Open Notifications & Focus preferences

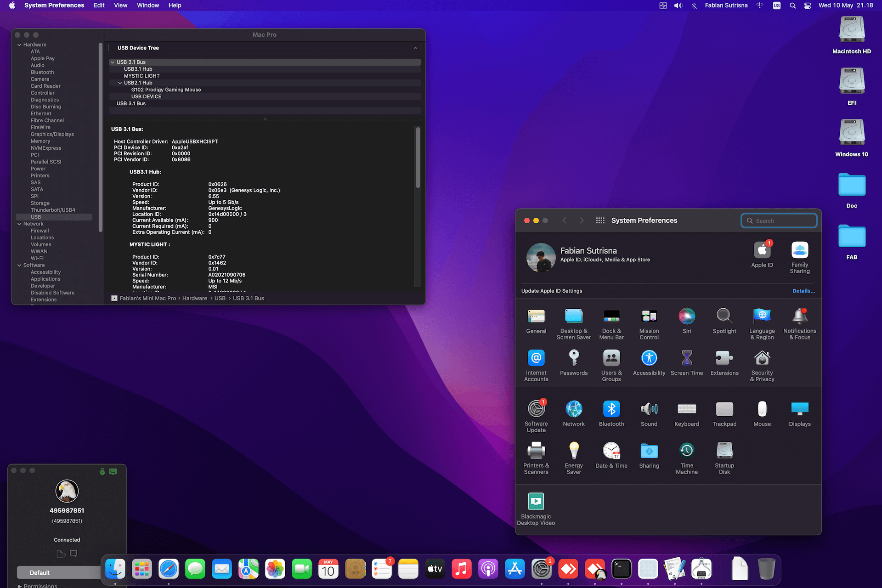point(800,324)
